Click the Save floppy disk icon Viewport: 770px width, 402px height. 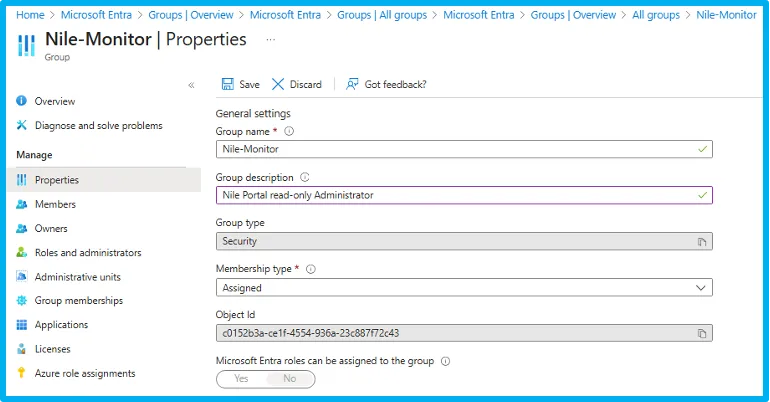point(227,84)
